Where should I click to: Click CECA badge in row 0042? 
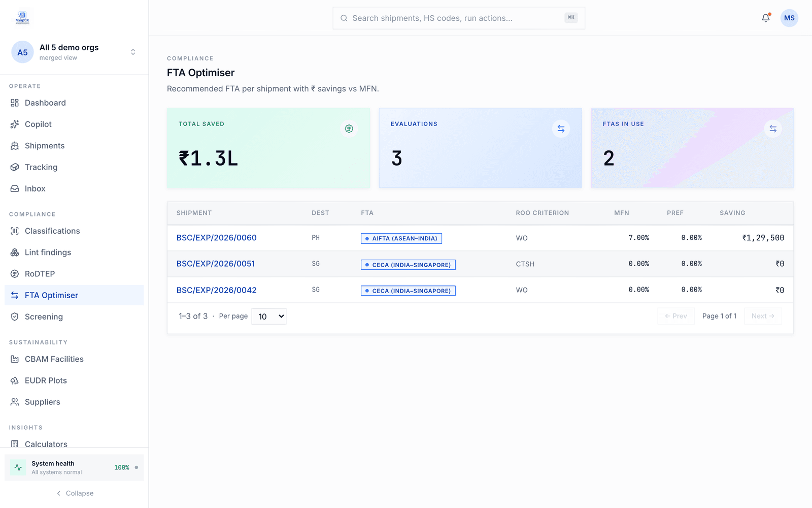[408, 291]
